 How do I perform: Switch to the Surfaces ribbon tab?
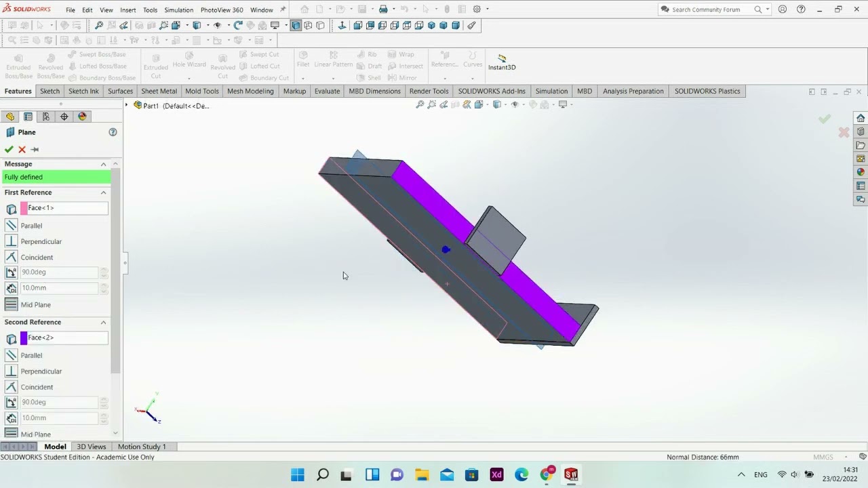pos(120,91)
